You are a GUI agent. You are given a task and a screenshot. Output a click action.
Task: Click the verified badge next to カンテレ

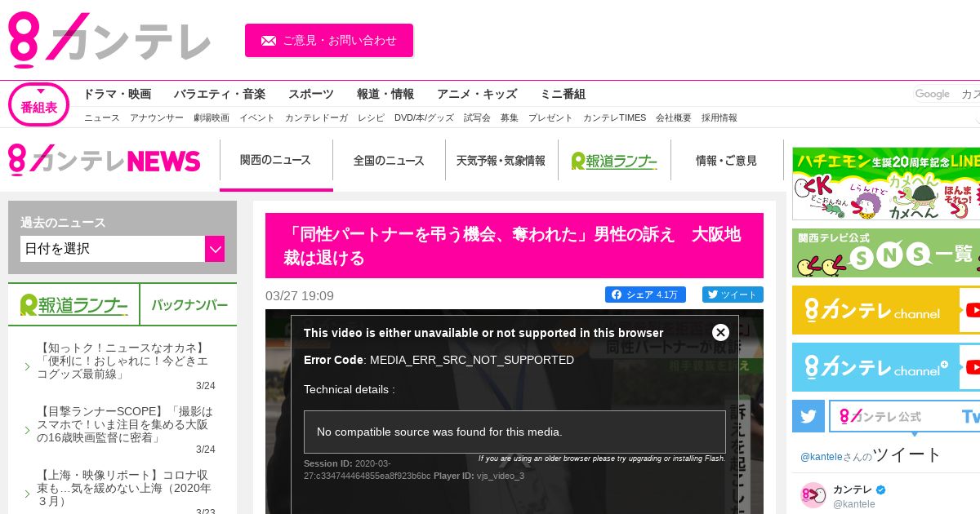[x=881, y=490]
